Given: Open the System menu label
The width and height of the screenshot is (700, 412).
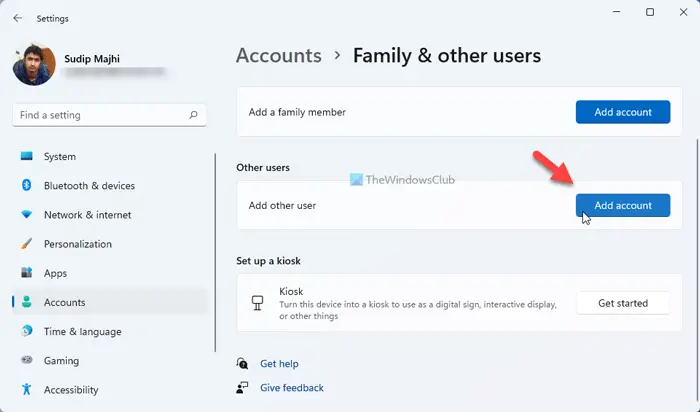Looking at the screenshot, I should [x=60, y=157].
